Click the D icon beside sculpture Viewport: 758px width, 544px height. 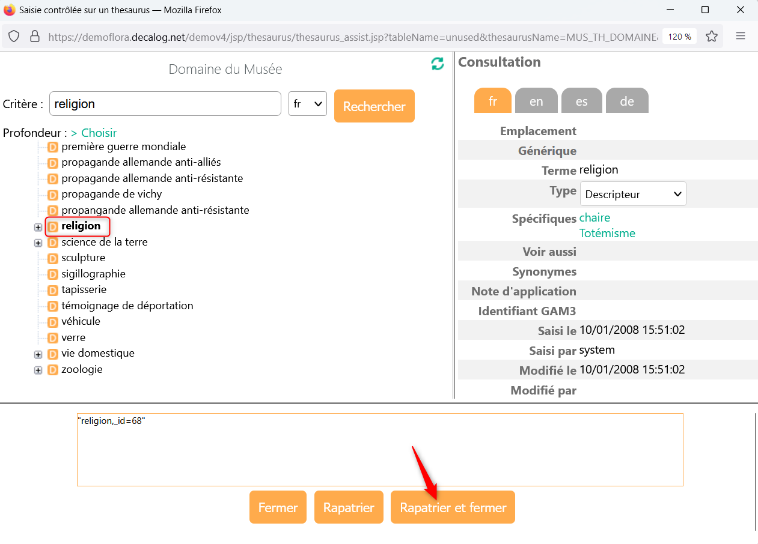(53, 258)
